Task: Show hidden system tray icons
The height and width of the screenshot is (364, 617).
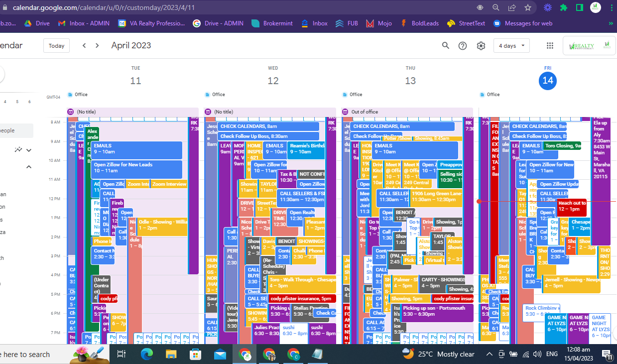Action: click(x=489, y=354)
